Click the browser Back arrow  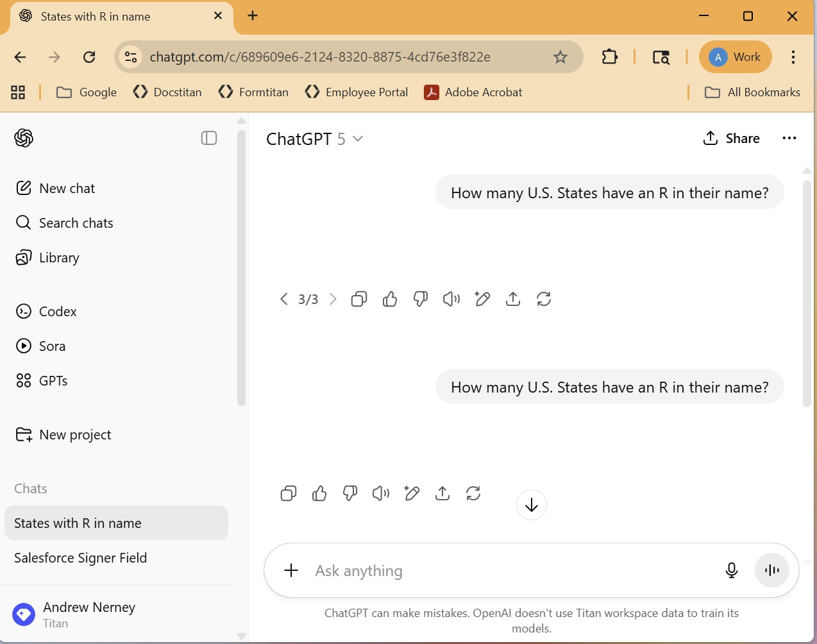tap(21, 57)
